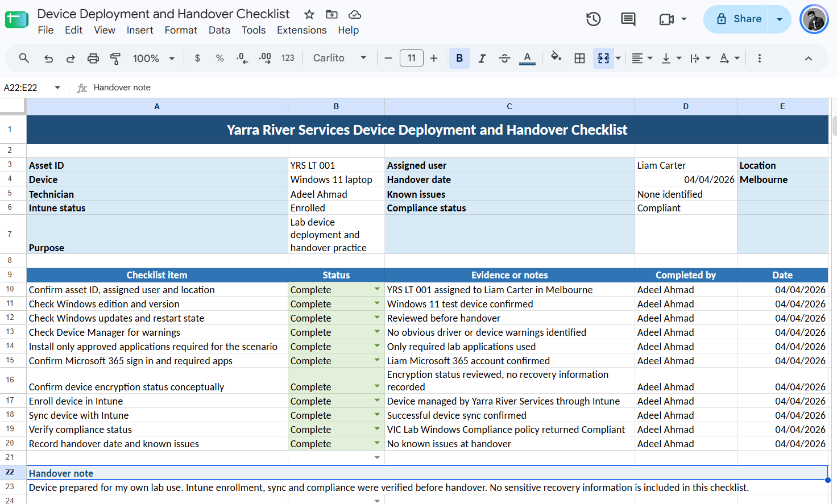Open the Insert menu
Screen dimensions: 837x504
[140, 30]
